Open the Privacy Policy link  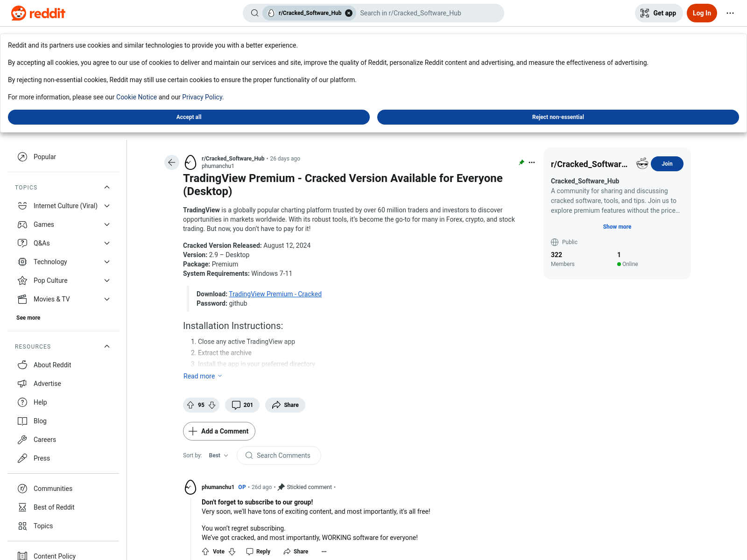(202, 97)
